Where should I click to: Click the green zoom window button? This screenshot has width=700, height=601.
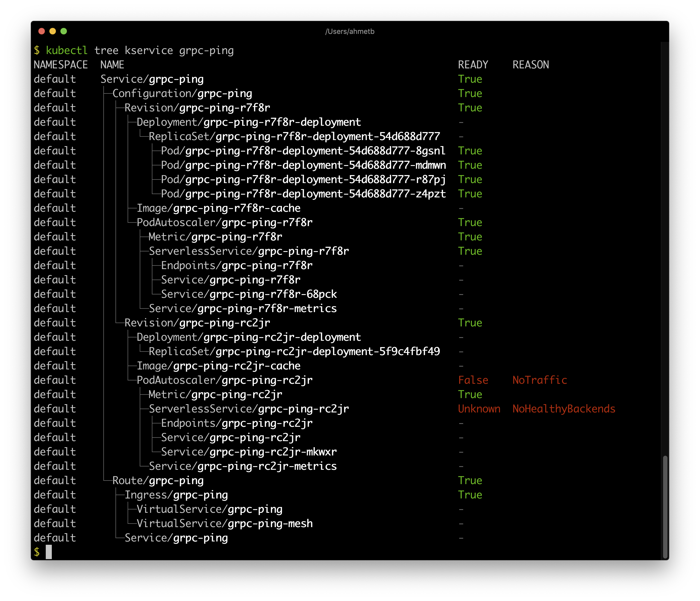point(63,31)
